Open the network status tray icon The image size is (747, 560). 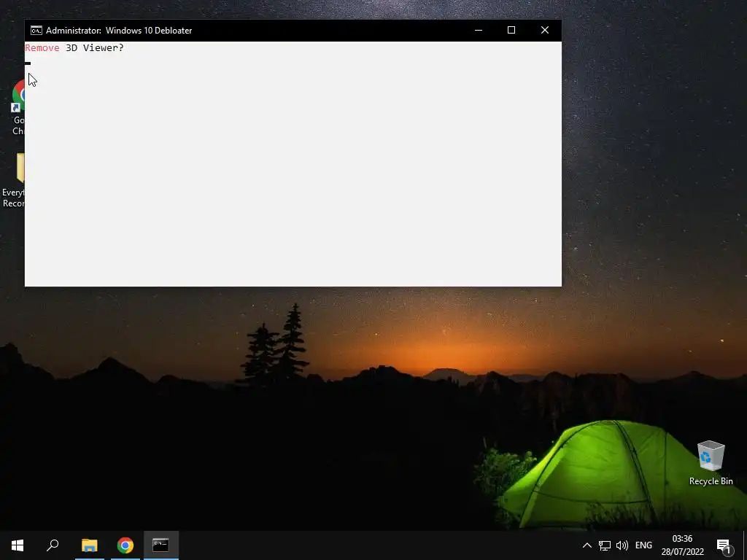coord(605,545)
